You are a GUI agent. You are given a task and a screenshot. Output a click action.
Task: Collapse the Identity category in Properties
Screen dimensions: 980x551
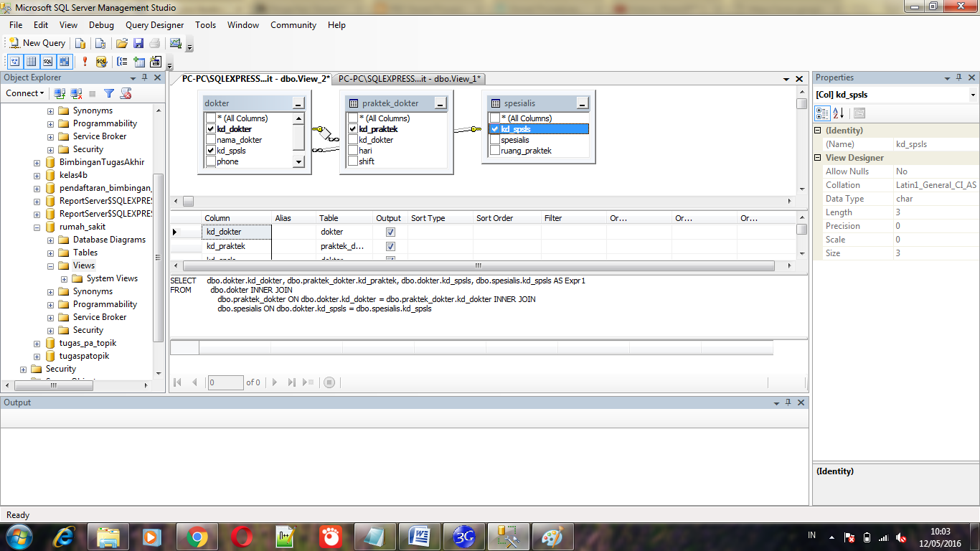pyautogui.click(x=818, y=131)
